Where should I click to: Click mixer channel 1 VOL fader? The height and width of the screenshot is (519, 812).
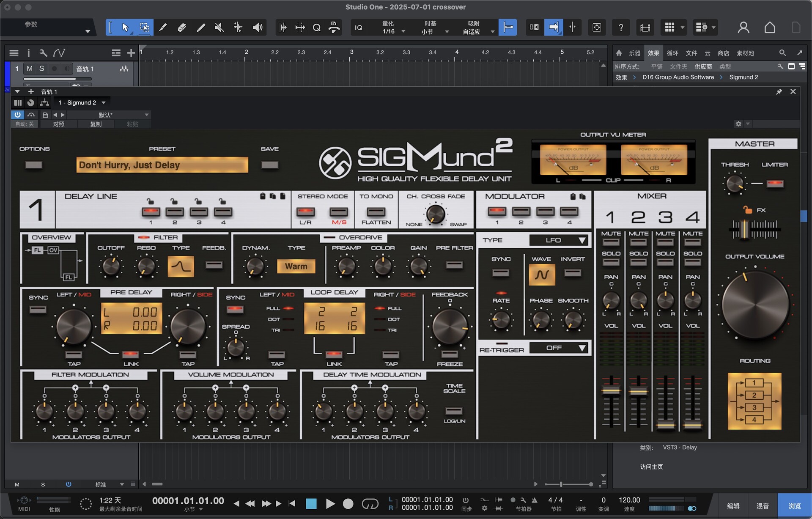pos(611,390)
